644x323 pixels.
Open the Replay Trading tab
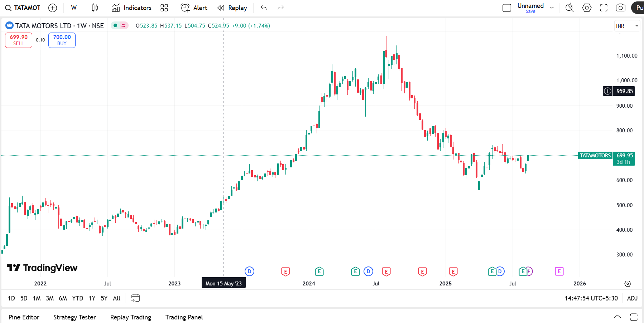[x=131, y=317]
